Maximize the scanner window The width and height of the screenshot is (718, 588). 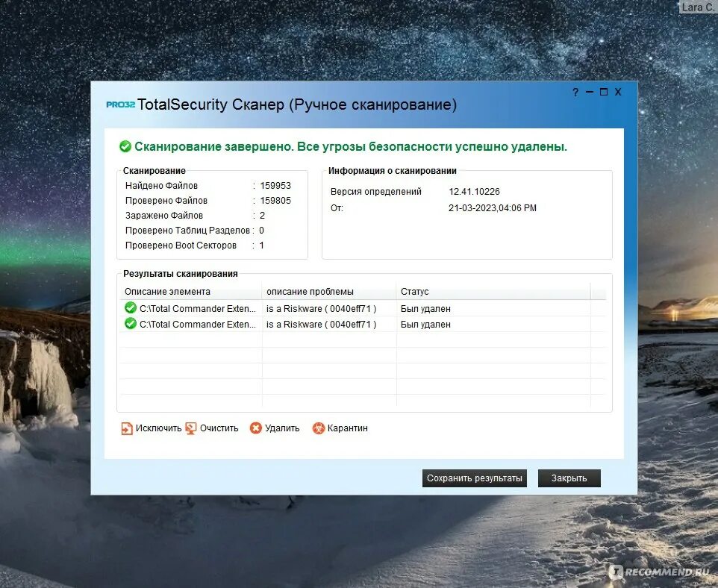pyautogui.click(x=604, y=92)
